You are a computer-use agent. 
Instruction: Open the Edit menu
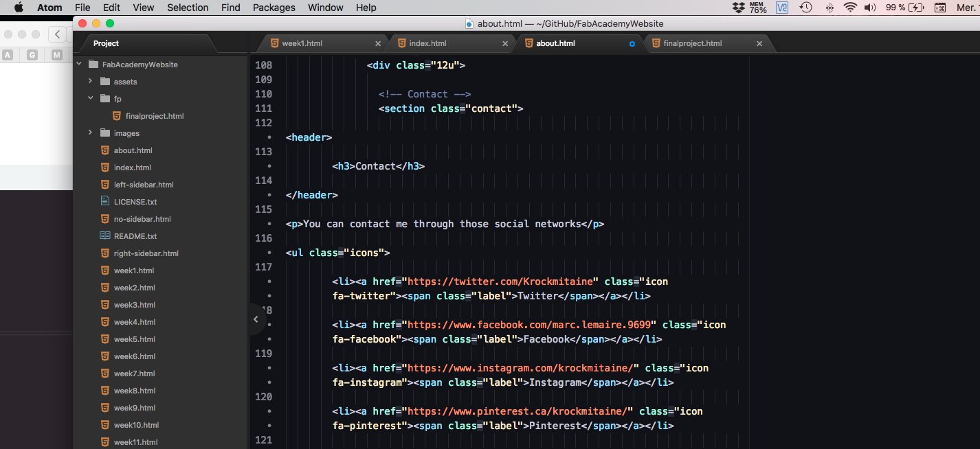pyautogui.click(x=111, y=8)
